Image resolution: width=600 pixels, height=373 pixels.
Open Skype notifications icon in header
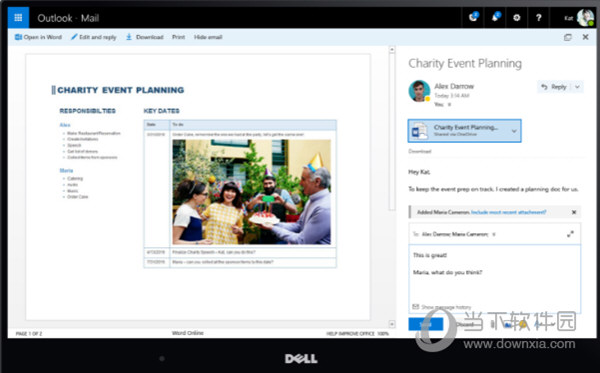coord(473,17)
